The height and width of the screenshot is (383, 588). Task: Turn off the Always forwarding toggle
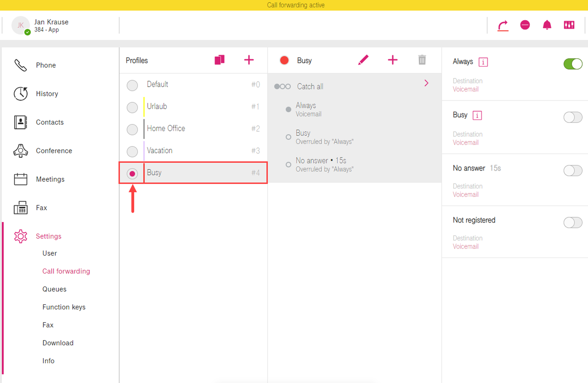coord(572,64)
